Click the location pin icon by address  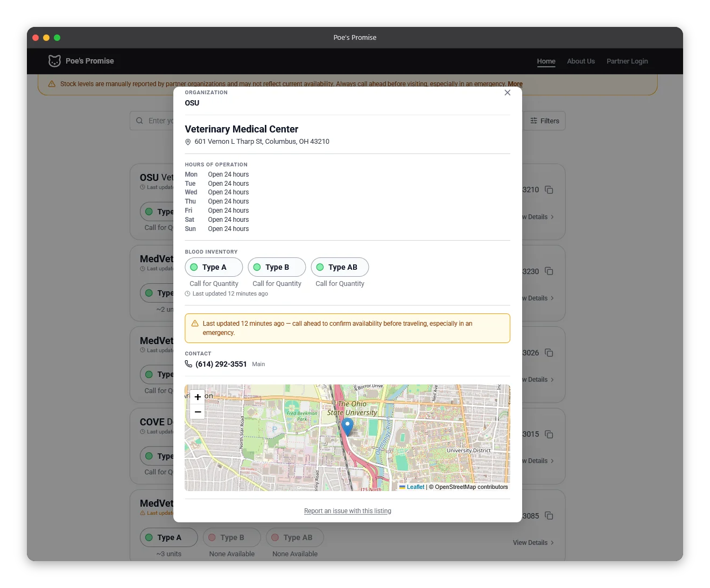tap(188, 142)
